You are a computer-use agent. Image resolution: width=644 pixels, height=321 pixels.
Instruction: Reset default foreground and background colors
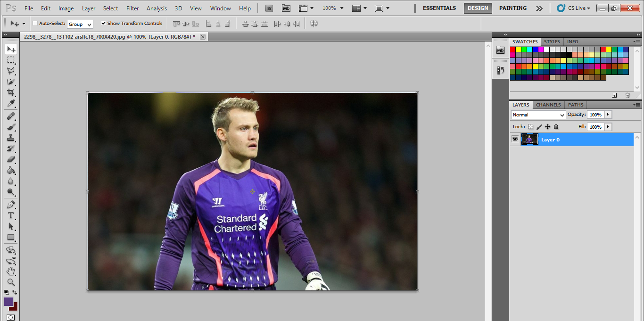[x=6, y=293]
